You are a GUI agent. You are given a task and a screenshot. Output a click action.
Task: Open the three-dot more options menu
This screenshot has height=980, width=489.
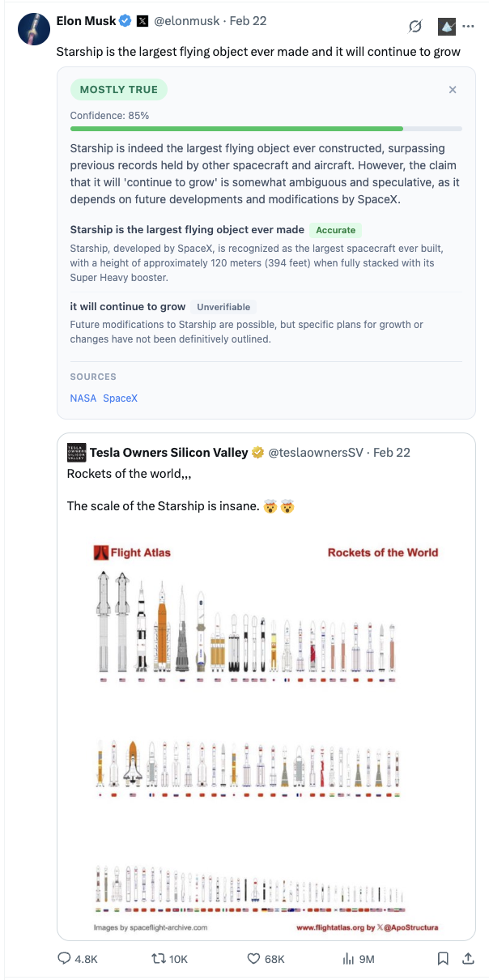tap(469, 27)
